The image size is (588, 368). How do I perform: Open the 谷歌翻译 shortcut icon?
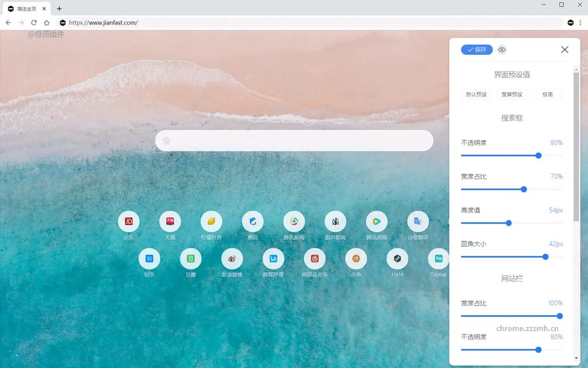coord(418,222)
